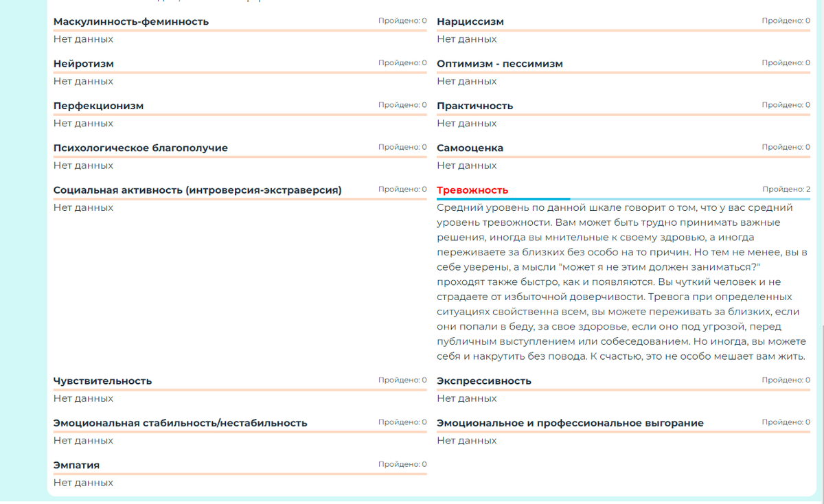Open the red Тревожность scale heading

pyautogui.click(x=472, y=190)
